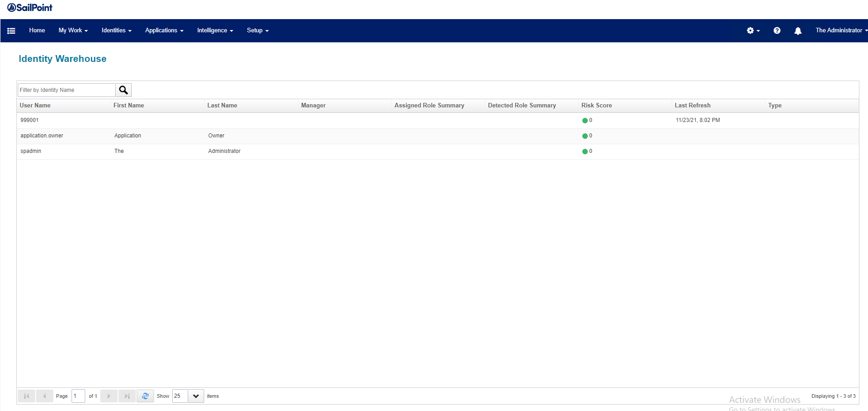Click Displaying 1 - 3 of 3 text

[833, 396]
